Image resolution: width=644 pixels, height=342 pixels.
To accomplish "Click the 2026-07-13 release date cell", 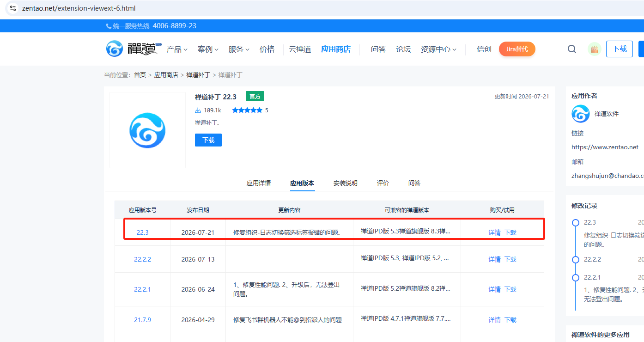I will tap(198, 259).
